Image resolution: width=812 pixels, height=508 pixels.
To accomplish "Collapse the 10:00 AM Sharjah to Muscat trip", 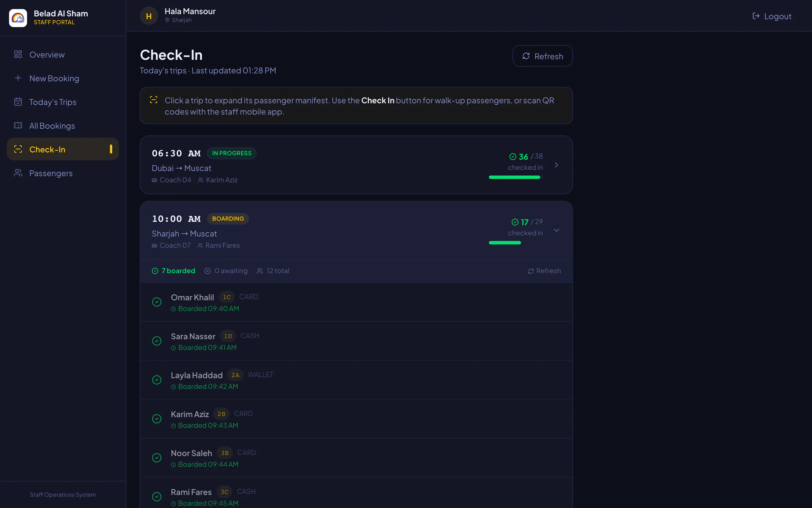I will [x=356, y=230].
